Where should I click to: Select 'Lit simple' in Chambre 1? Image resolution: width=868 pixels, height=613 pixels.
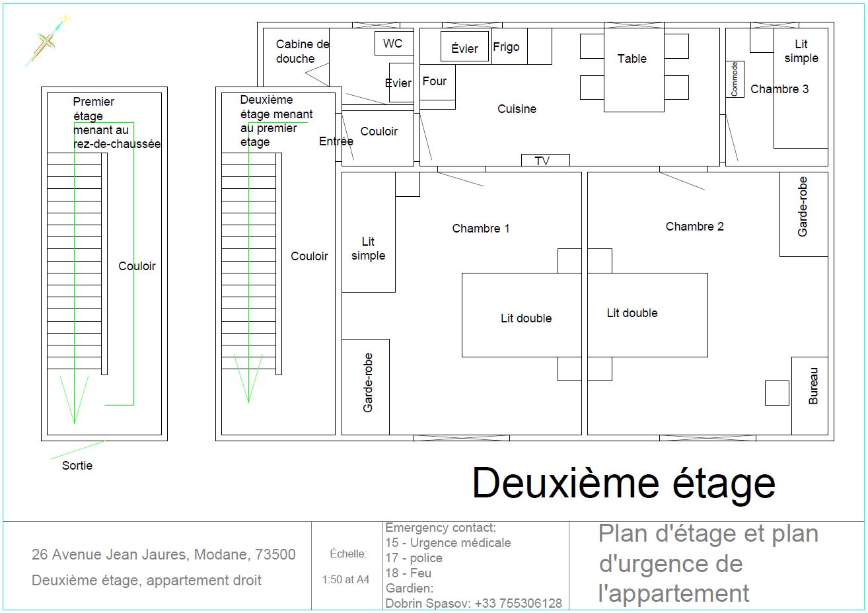pos(368,249)
